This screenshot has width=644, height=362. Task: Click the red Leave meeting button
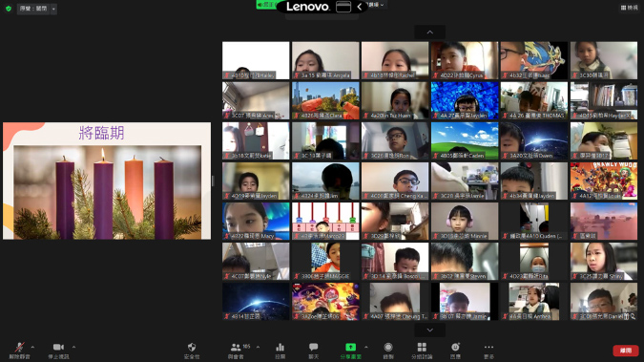[x=626, y=351]
